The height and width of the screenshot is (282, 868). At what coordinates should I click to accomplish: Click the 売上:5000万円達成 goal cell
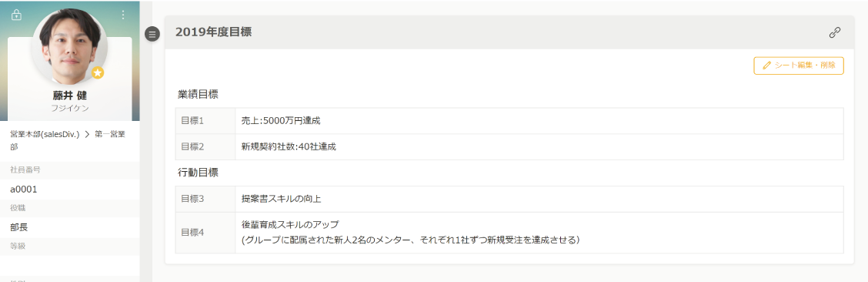point(539,121)
